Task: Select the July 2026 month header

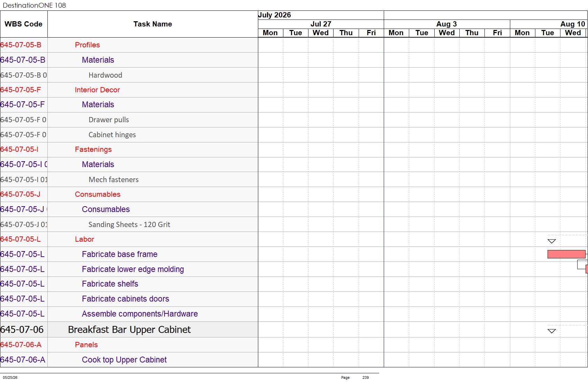Action: tap(274, 15)
